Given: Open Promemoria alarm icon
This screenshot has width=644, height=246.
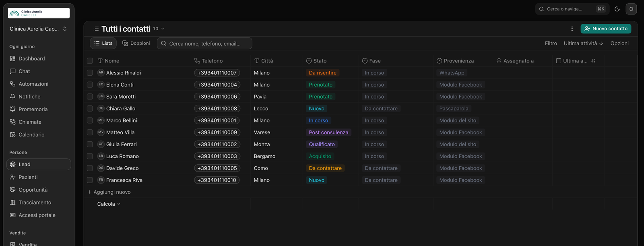Looking at the screenshot, I should click(12, 109).
